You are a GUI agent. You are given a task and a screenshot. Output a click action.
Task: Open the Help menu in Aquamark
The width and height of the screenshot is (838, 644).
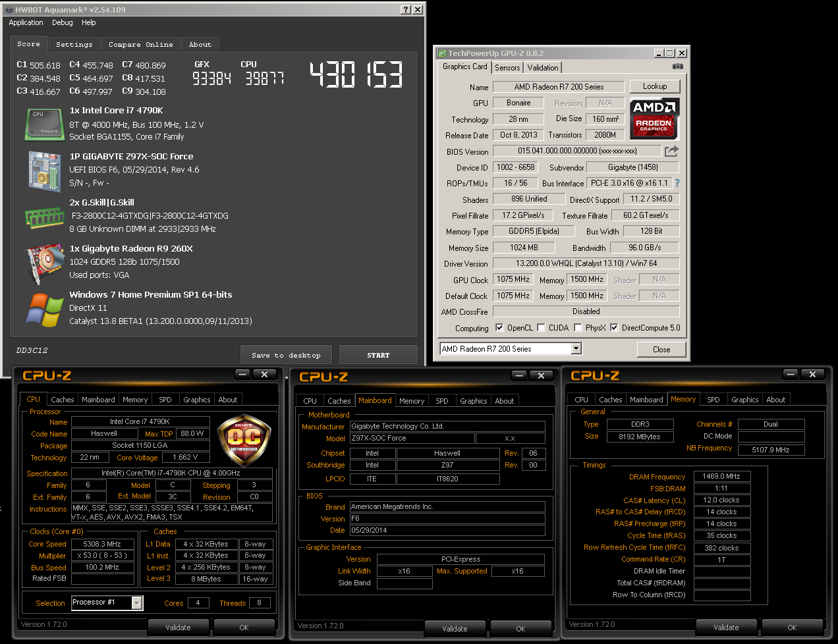pyautogui.click(x=89, y=22)
